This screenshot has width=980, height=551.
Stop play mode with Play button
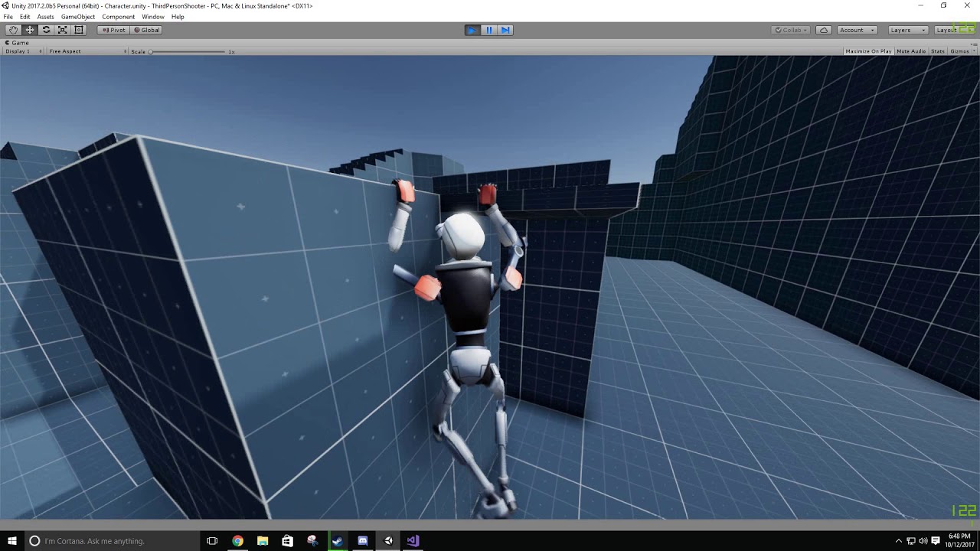(x=472, y=30)
